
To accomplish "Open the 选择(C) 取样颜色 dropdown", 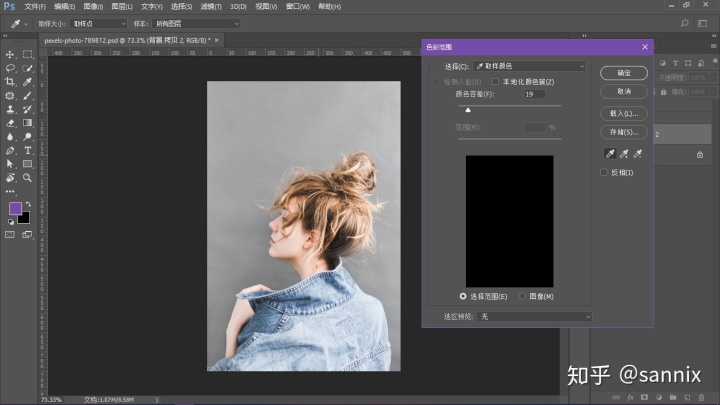I will 529,66.
